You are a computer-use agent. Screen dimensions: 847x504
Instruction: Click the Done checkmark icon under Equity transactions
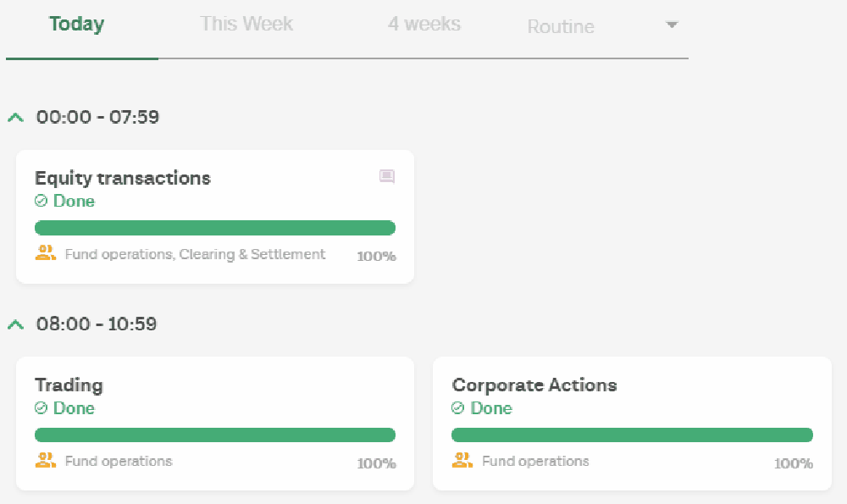click(x=41, y=201)
